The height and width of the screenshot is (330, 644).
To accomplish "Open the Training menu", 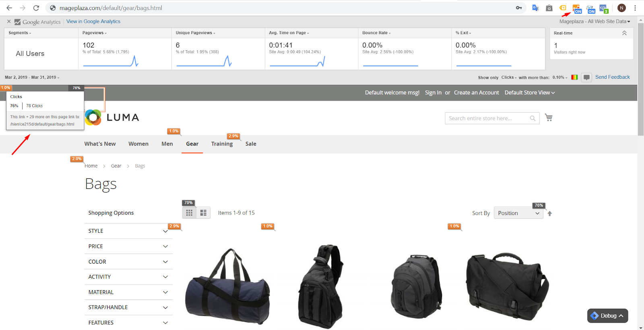I will [x=222, y=144].
